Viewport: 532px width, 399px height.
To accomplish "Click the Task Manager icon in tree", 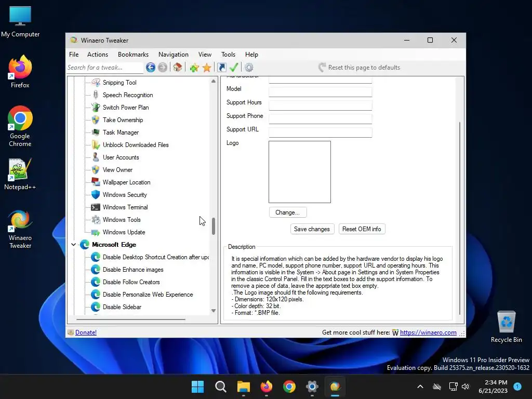I will 96,132.
